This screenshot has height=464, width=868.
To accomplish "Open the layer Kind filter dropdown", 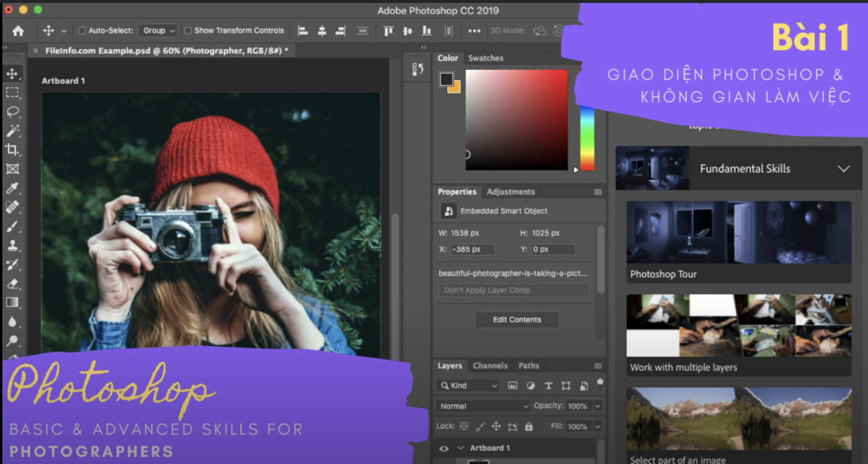I will [469, 385].
